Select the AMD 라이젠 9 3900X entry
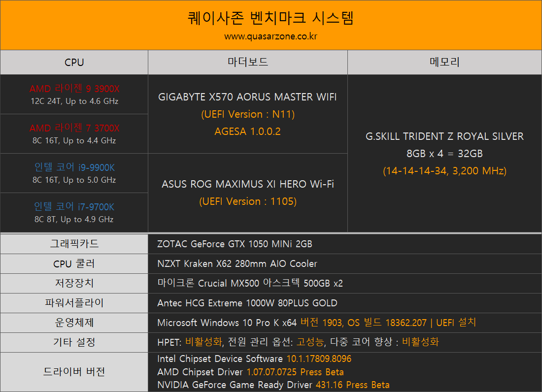 point(74,89)
